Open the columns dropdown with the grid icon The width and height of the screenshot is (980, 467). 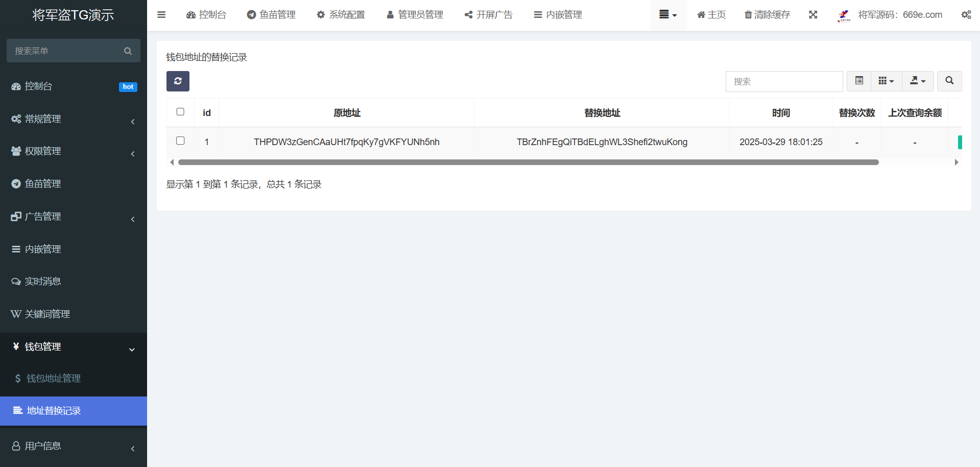tap(886, 81)
